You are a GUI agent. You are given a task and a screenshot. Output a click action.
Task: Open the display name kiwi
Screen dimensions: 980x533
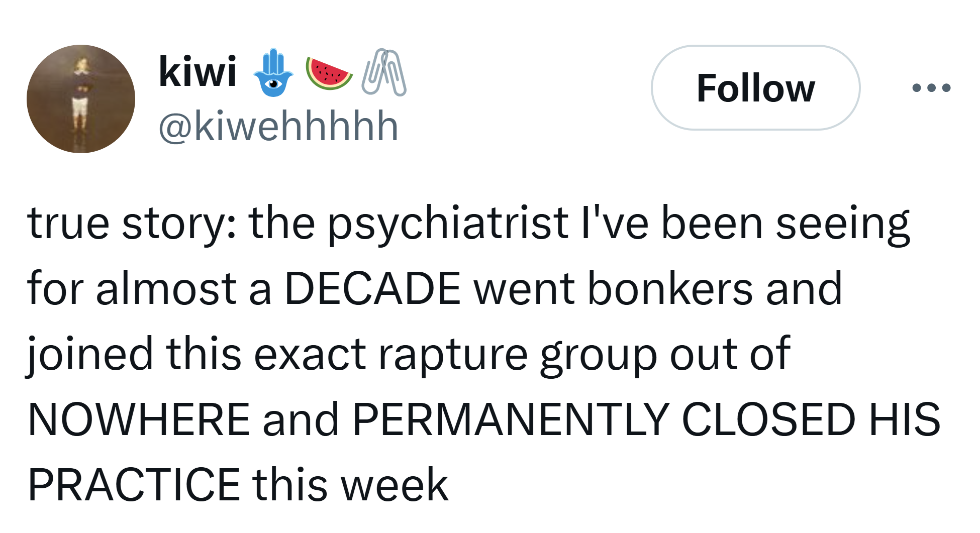[x=198, y=72]
